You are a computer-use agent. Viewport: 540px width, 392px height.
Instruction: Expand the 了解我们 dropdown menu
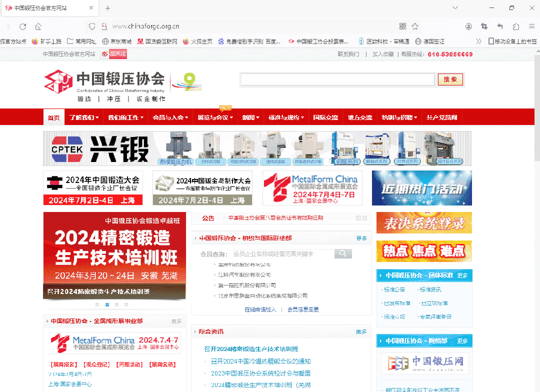pos(83,117)
